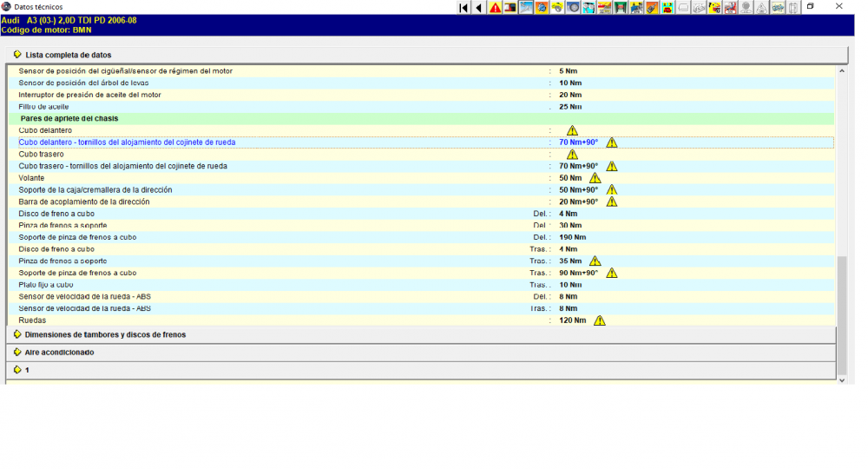This screenshot has height=469, width=868.
Task: Click the Ruedas row label
Action: coord(32,320)
